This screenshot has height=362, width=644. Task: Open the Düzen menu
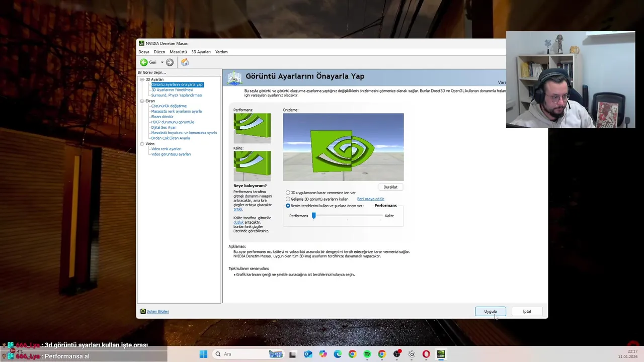[159, 52]
